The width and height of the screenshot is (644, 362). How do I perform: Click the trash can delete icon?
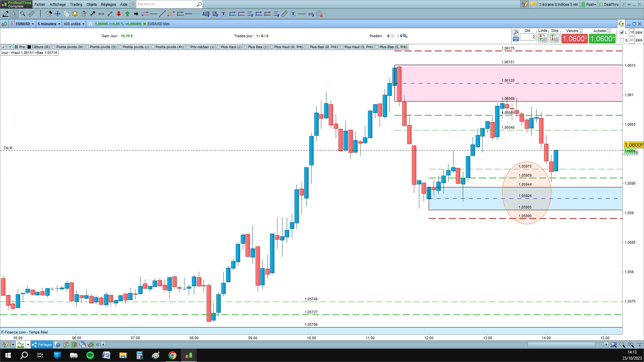(84, 14)
